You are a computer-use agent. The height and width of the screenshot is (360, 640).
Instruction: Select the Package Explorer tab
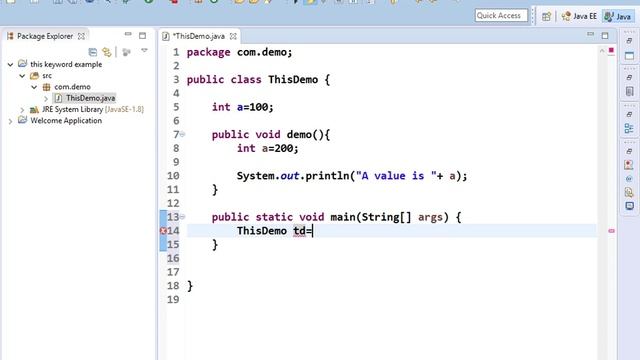45,36
